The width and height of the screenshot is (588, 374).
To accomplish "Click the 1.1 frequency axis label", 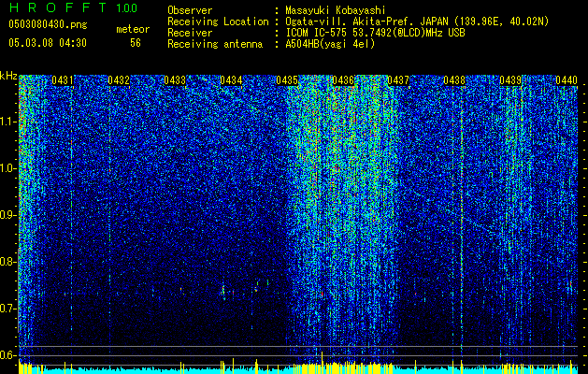I will (7, 122).
